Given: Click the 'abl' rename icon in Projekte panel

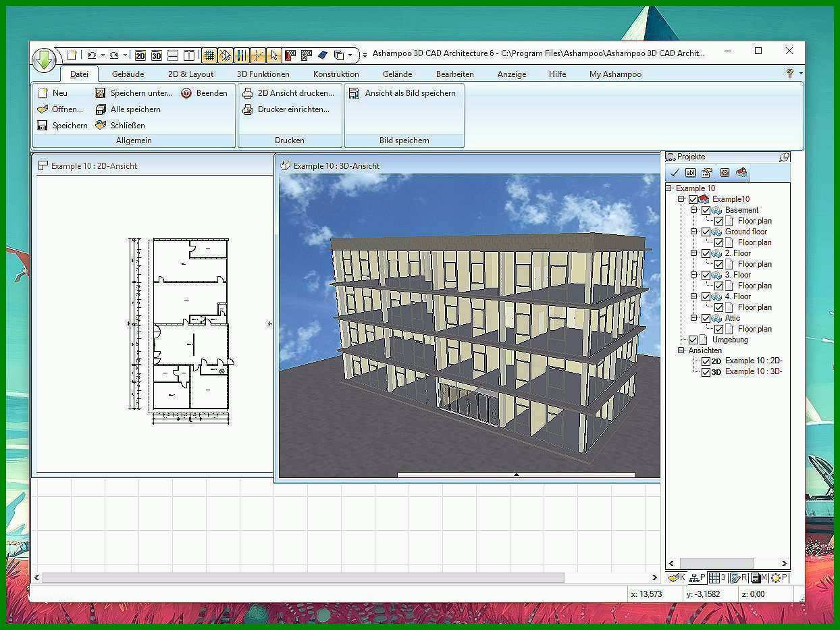Looking at the screenshot, I should 690,173.
